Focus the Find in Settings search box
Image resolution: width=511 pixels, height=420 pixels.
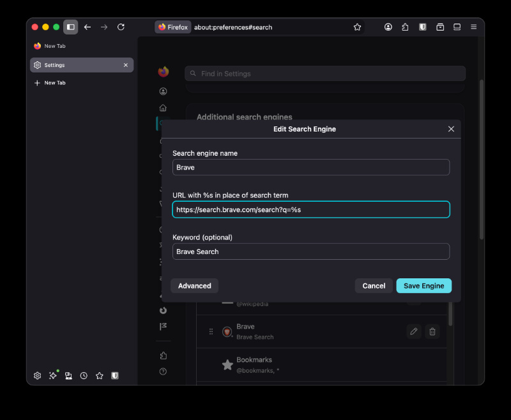point(325,73)
